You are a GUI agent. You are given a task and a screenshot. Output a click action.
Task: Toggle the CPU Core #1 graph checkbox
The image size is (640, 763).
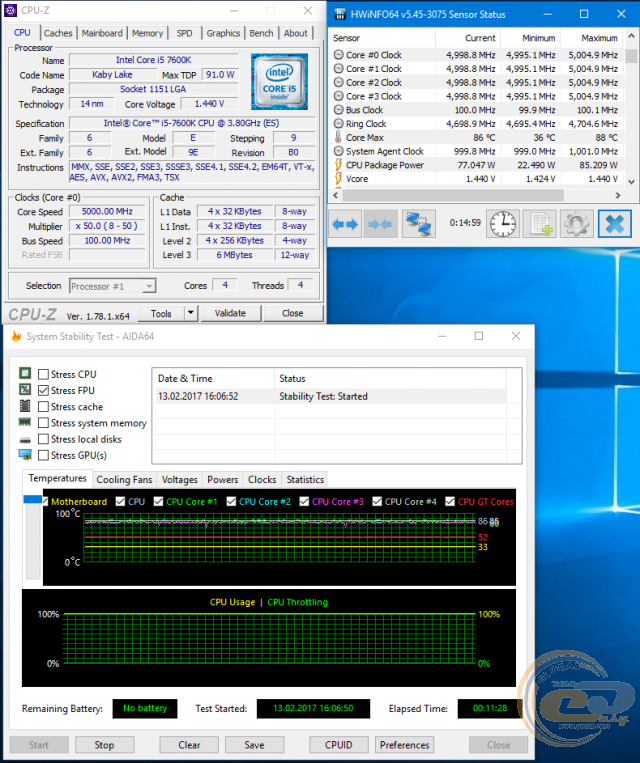(x=158, y=501)
